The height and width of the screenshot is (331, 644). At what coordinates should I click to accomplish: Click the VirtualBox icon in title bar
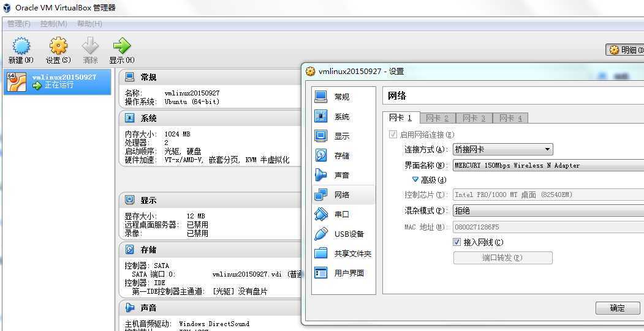[7, 7]
